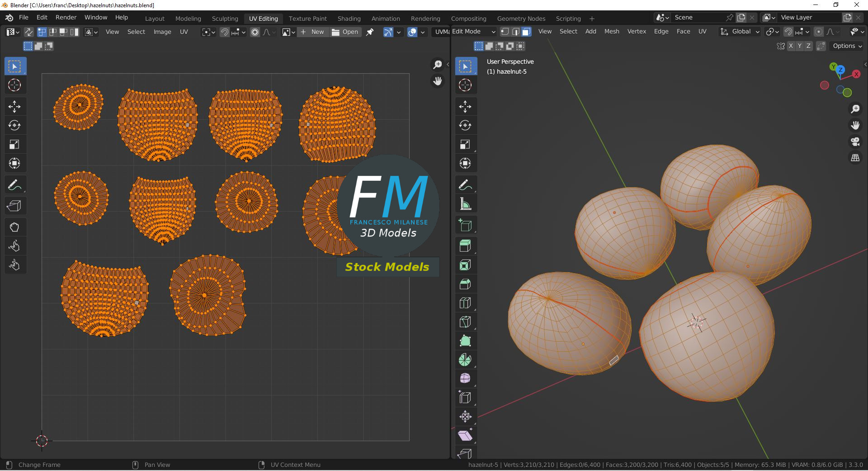
Task: Toggle proportional editing in UV editor
Action: coord(255,32)
